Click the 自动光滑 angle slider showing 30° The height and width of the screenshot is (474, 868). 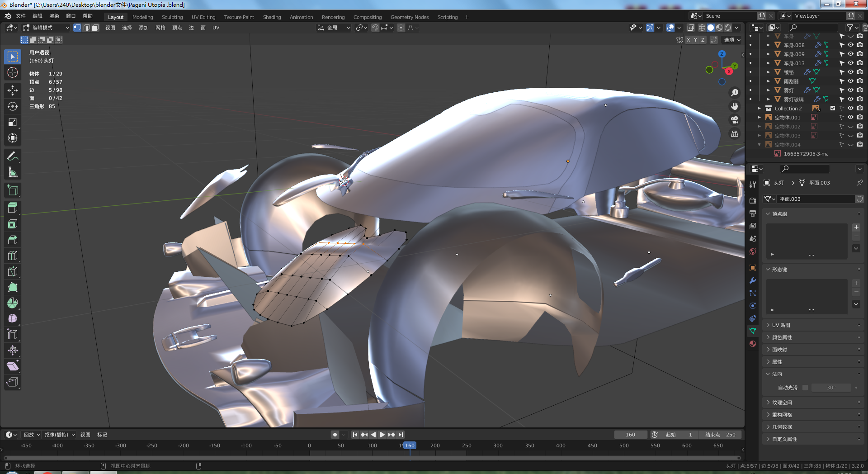pyautogui.click(x=831, y=388)
